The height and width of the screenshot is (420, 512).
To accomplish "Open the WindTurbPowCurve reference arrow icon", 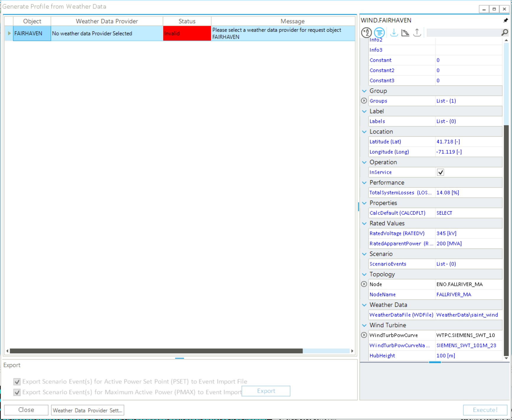I will [364, 335].
